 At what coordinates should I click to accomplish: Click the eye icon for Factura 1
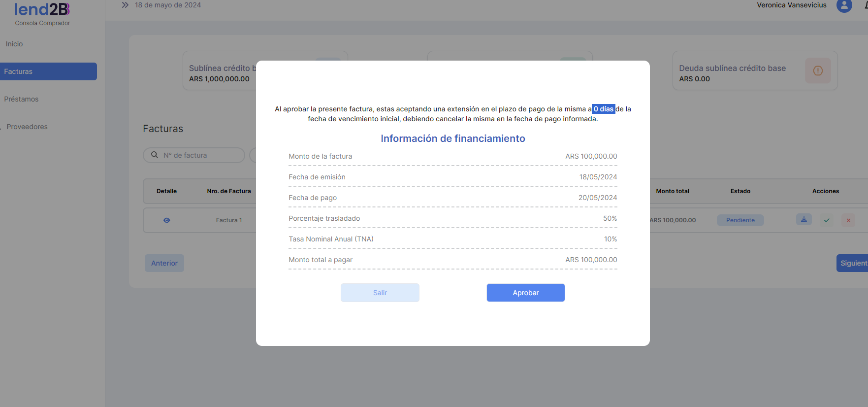[x=167, y=220]
